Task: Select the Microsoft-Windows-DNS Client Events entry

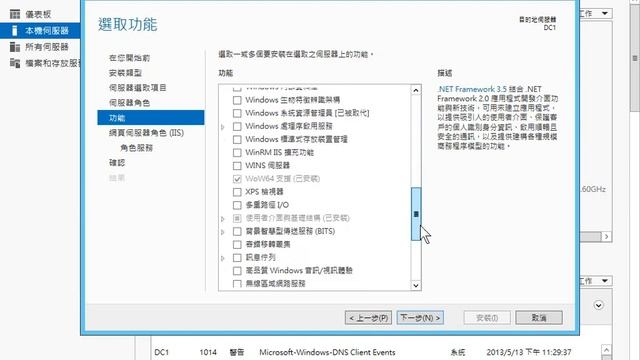Action: point(327,352)
